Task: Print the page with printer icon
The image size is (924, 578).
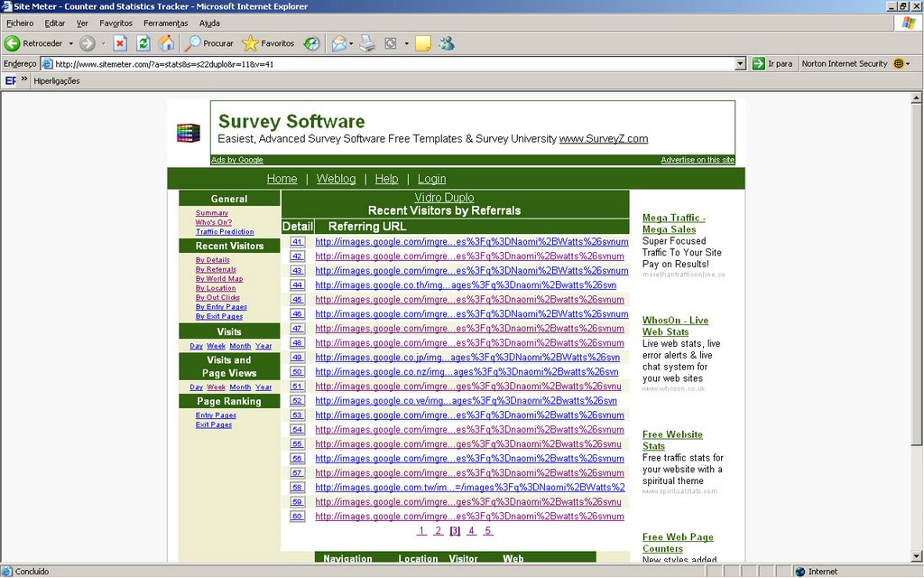Action: click(367, 43)
